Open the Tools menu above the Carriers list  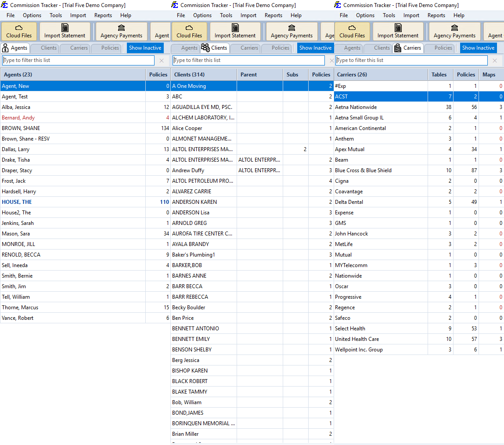389,15
